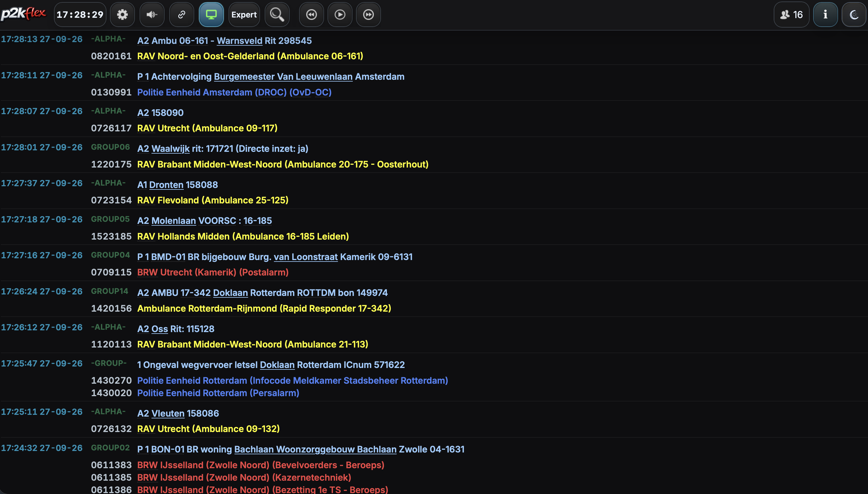Image resolution: width=868 pixels, height=494 pixels.
Task: Click the GROUP14 label
Action: pyautogui.click(x=110, y=291)
